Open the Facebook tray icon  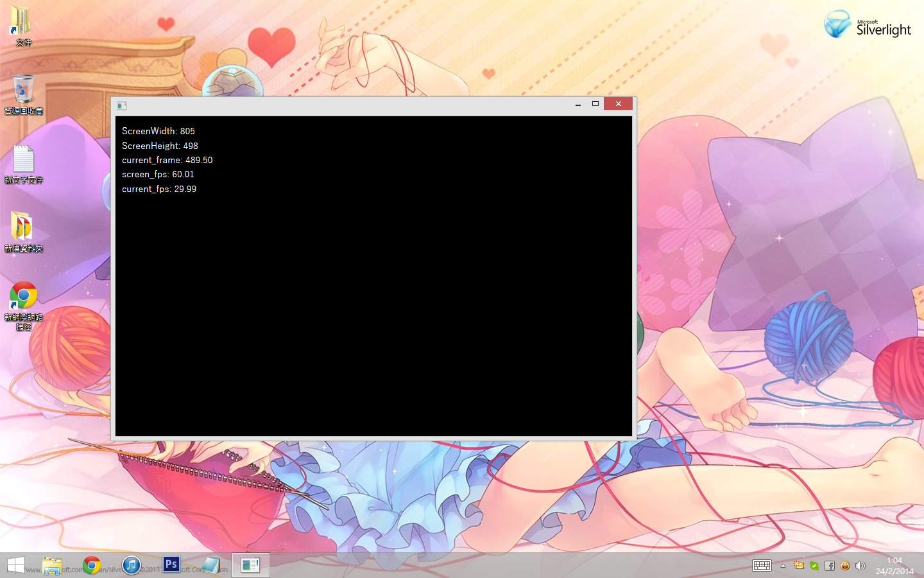[x=830, y=566]
